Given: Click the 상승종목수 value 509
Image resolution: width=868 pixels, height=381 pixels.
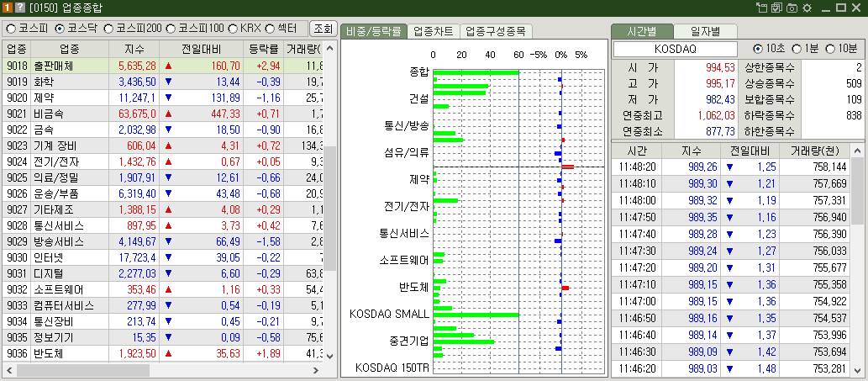Looking at the screenshot, I should coord(855,83).
